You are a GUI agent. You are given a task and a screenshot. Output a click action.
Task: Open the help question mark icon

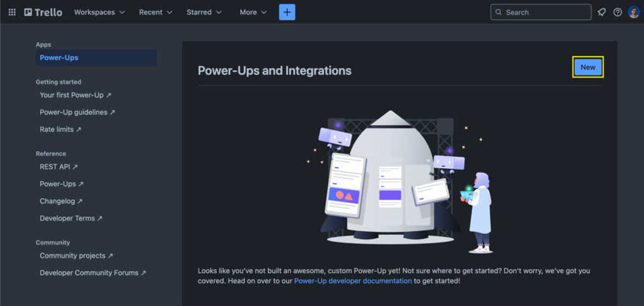618,13
